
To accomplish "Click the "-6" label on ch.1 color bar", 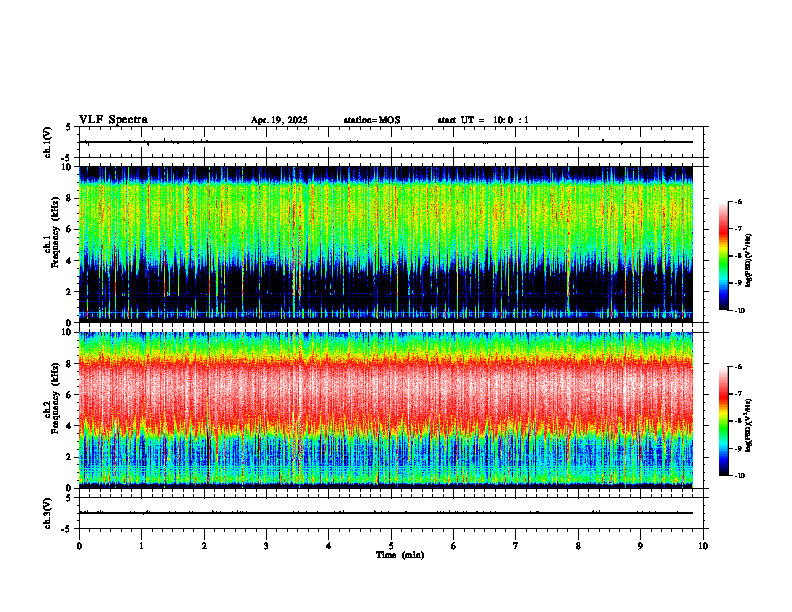I will [x=738, y=202].
